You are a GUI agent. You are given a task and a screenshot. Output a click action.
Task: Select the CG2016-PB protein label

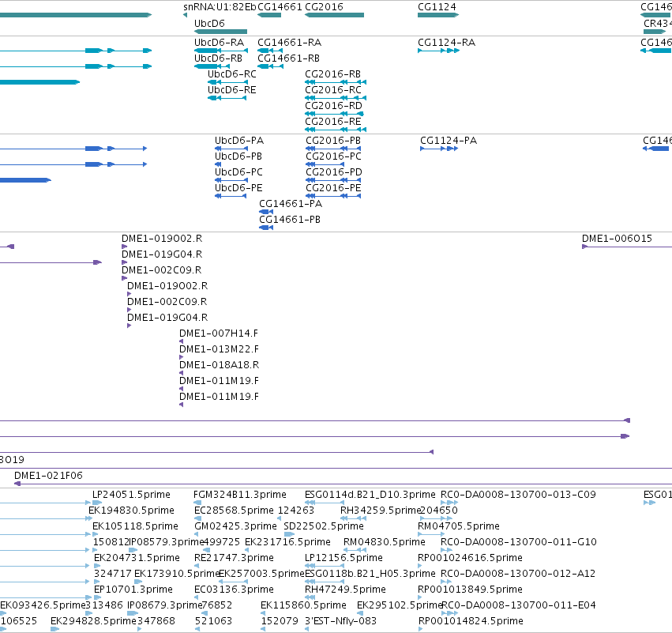[x=333, y=141]
